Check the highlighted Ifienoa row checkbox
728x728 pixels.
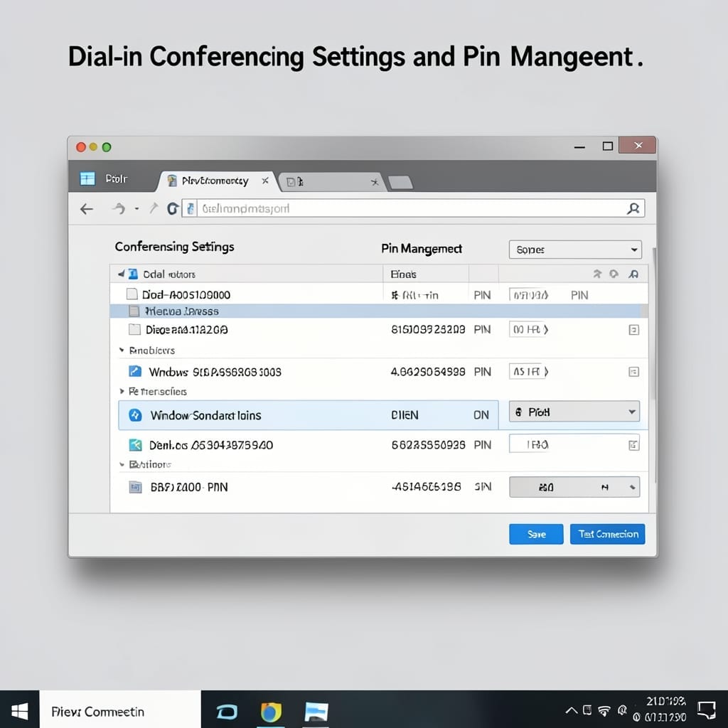[134, 311]
